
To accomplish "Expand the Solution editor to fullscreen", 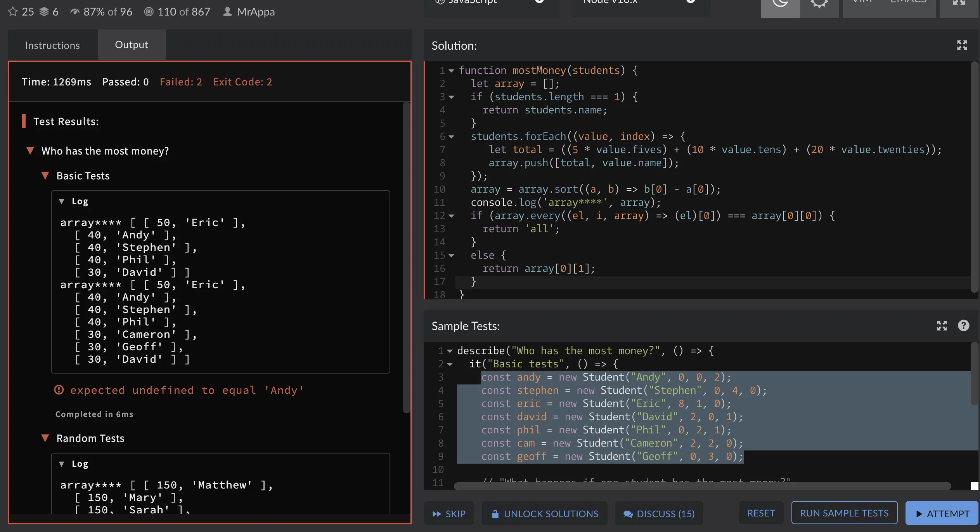I will point(962,45).
